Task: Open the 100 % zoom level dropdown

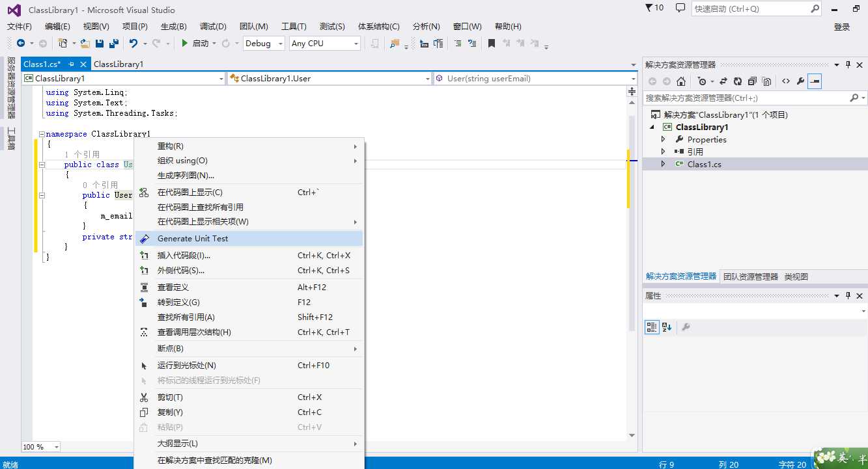Action: click(x=41, y=447)
